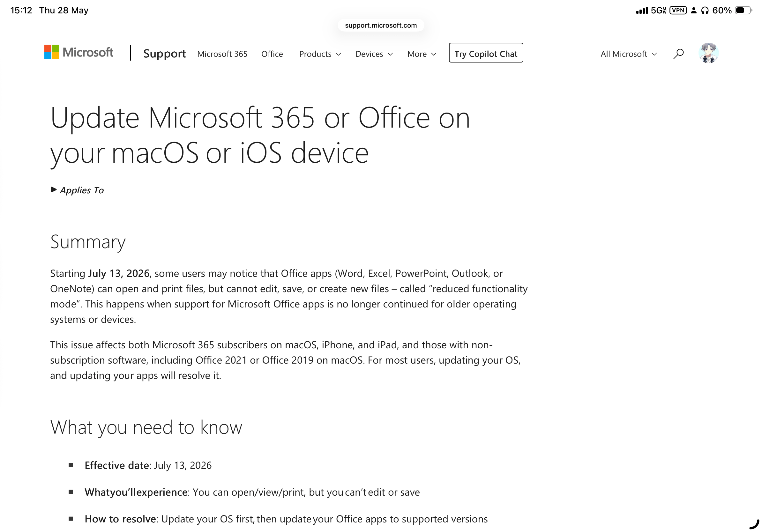This screenshot has height=532, width=762.
Task: Click the What you'll experience bullet
Action: (252, 492)
